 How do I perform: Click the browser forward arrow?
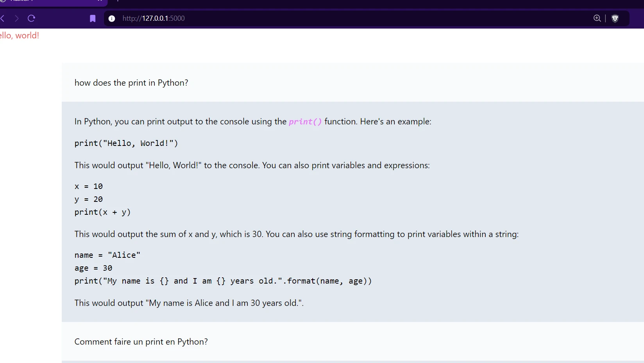click(16, 18)
